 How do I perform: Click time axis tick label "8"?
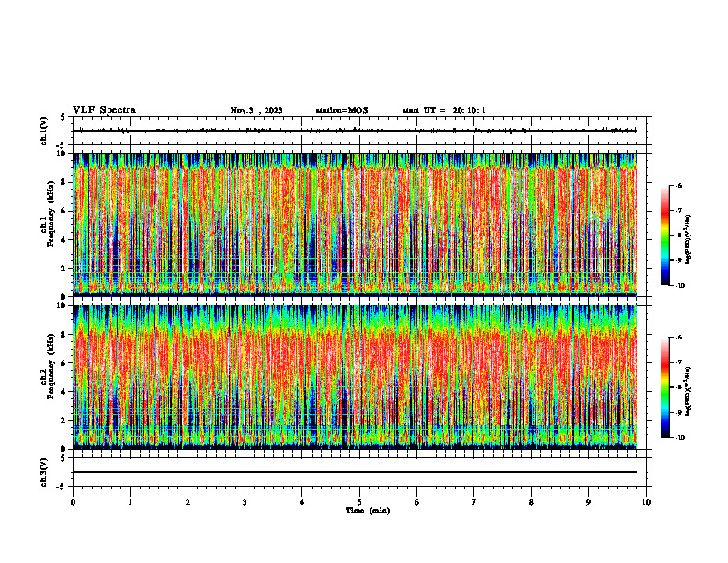point(531,502)
